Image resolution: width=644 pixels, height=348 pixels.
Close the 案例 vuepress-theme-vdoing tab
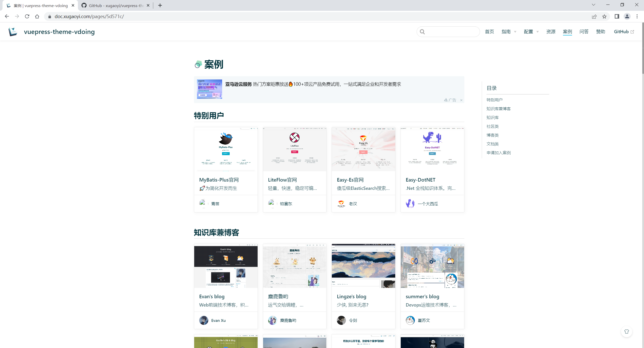point(73,5)
